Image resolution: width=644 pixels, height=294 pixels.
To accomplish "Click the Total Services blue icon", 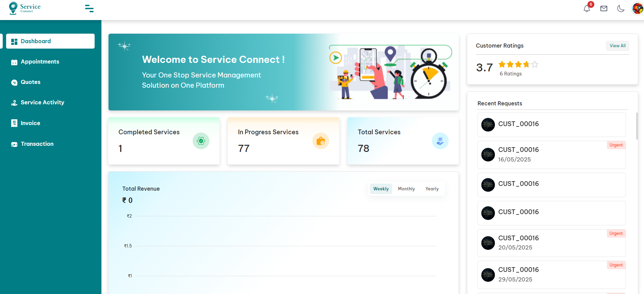I will pyautogui.click(x=440, y=141).
